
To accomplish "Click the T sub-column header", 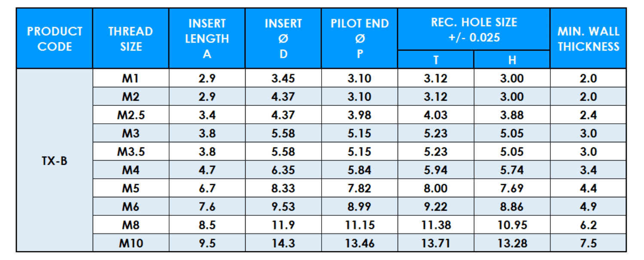I will [435, 60].
